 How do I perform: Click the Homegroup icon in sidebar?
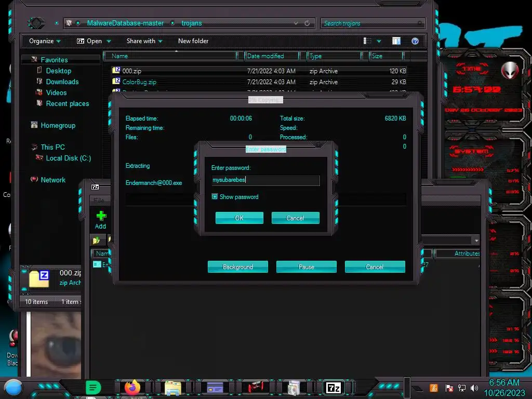pos(34,125)
